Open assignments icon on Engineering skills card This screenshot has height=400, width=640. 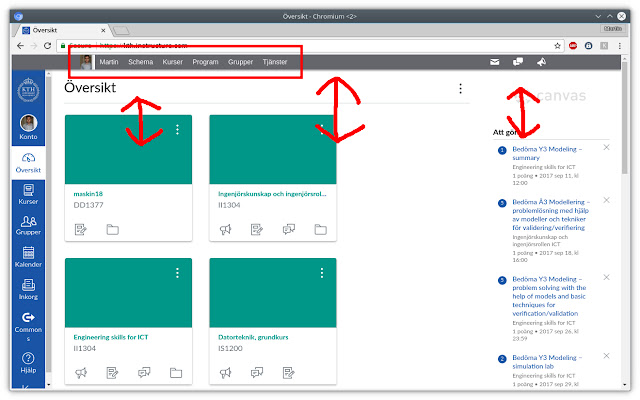point(112,373)
